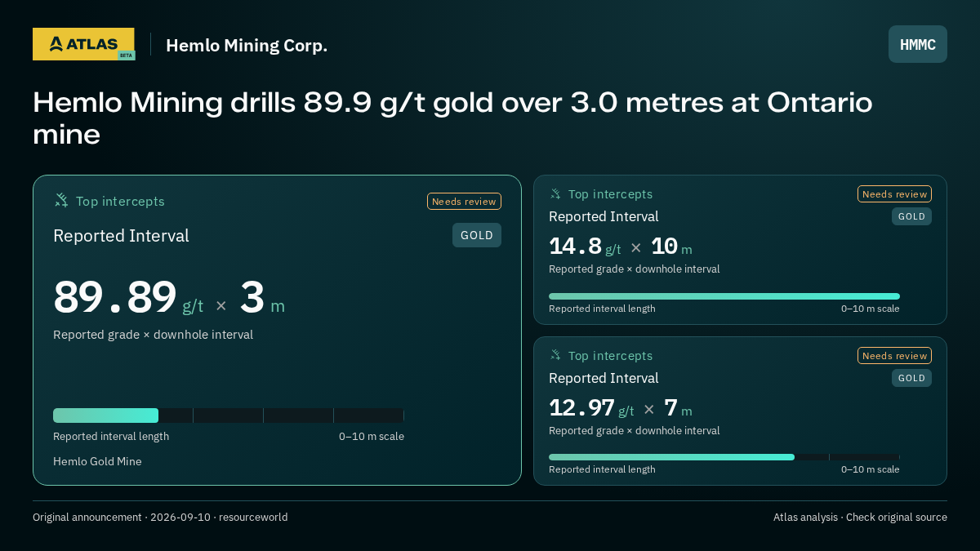Click the 7 m interval length bar
The image size is (980, 551).
(724, 457)
